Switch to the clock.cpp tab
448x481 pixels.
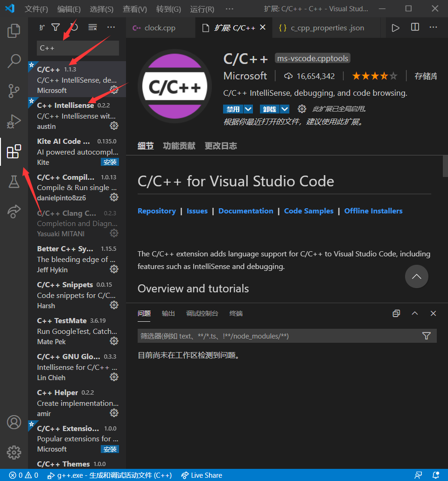(x=161, y=28)
